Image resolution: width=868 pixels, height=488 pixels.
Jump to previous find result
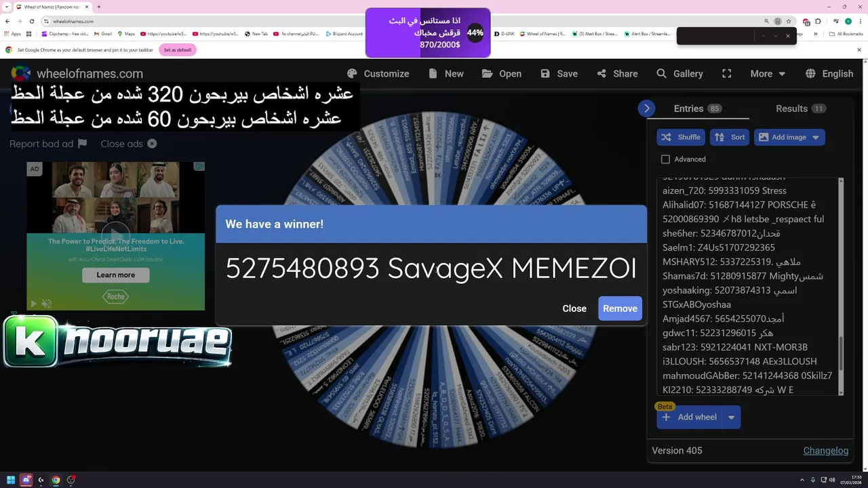[x=763, y=36]
